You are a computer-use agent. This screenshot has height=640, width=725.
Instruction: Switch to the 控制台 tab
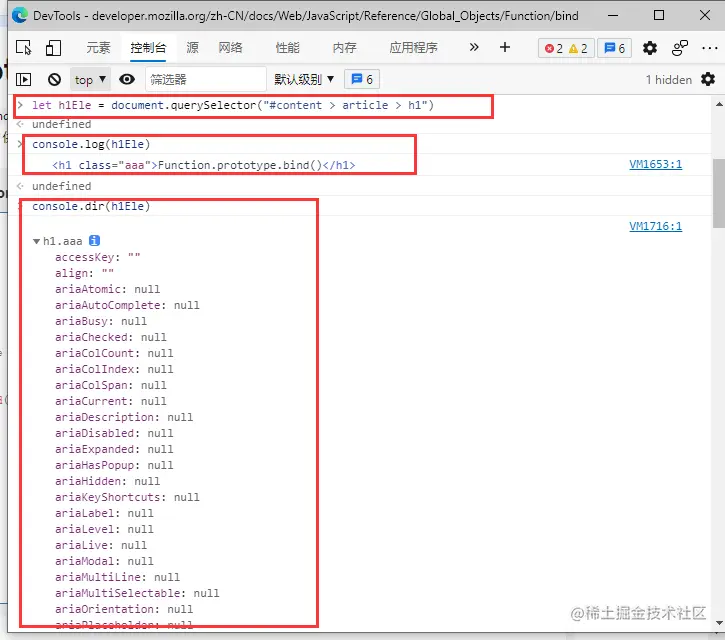point(148,48)
